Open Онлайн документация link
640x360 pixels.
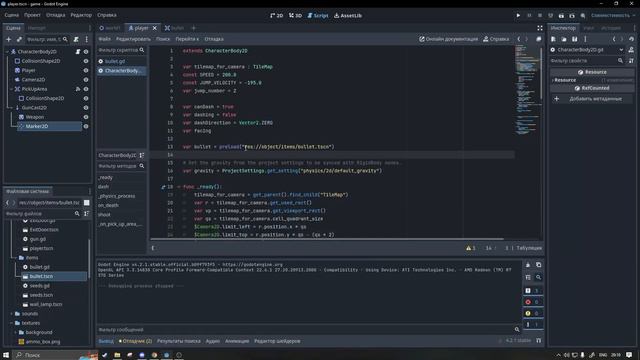(x=448, y=39)
